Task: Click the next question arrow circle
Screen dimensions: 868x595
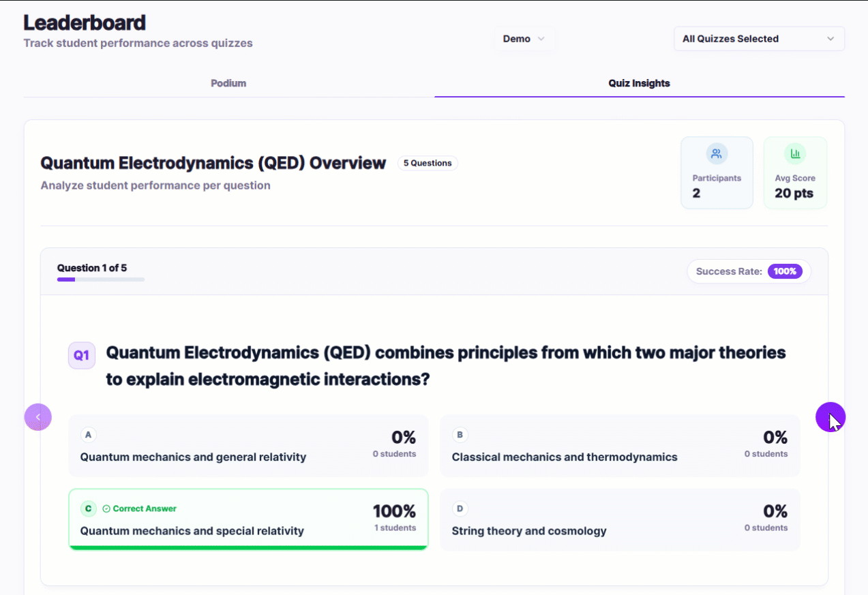Action: 830,416
